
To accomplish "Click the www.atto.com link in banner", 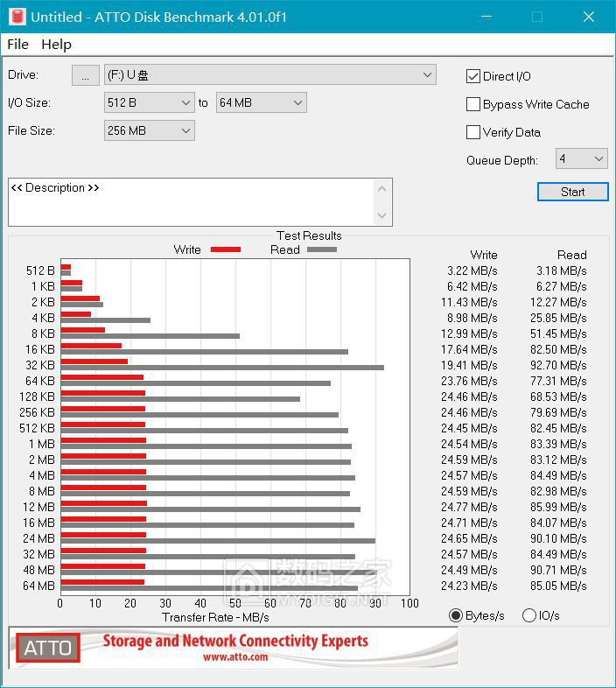I will 235,656.
